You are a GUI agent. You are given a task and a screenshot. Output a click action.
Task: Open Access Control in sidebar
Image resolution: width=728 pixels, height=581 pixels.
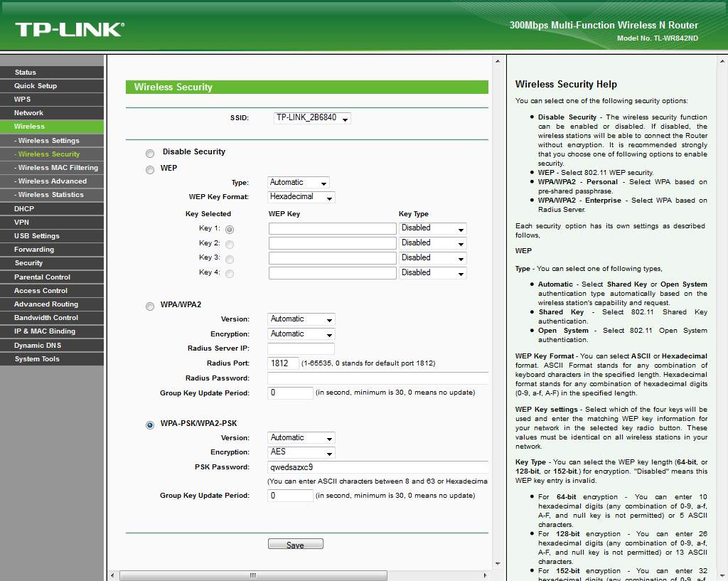[x=52, y=290]
